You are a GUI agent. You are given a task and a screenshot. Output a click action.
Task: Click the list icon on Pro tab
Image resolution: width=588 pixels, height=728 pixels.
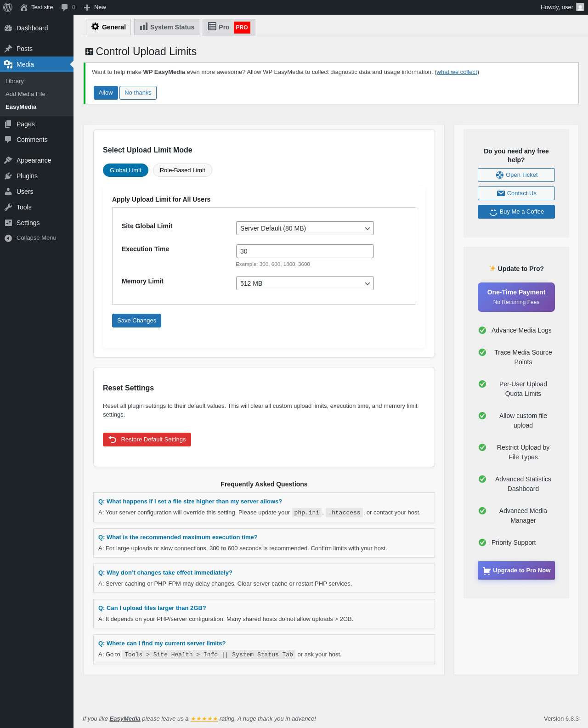pyautogui.click(x=212, y=27)
